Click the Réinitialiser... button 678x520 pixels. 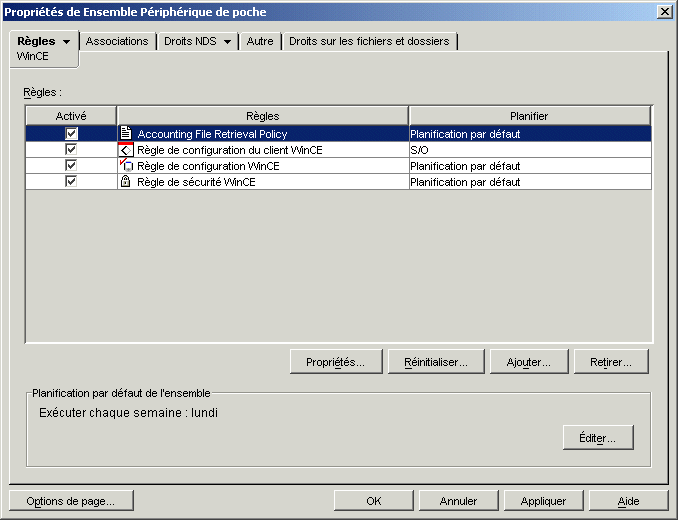coord(436,362)
